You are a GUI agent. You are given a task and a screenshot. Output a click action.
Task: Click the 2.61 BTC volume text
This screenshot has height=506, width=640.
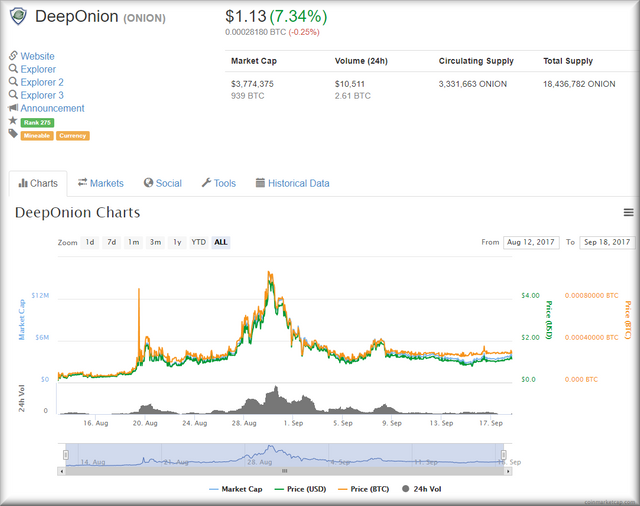[353, 96]
